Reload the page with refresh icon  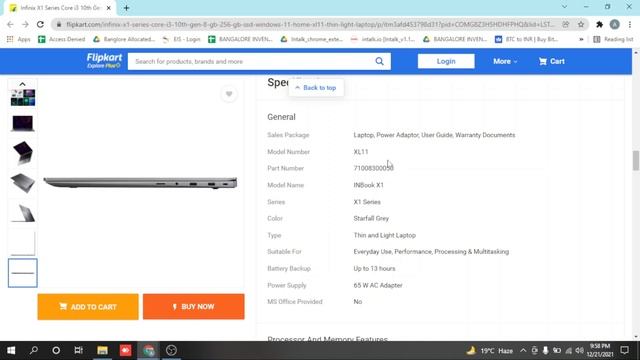[40, 24]
